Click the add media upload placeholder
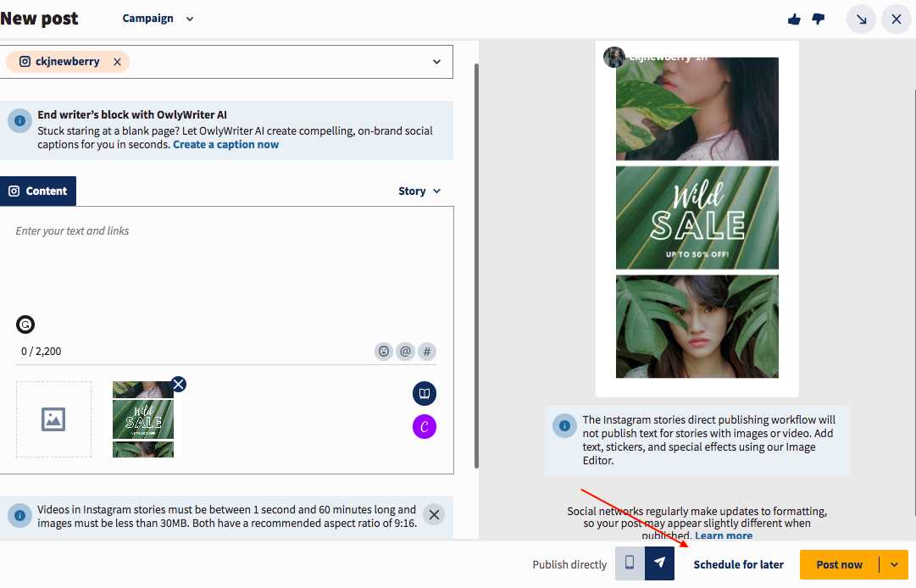The height and width of the screenshot is (588, 916). coord(53,419)
